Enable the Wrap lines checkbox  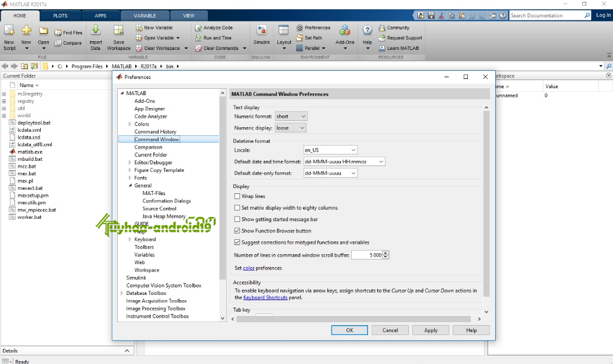237,196
